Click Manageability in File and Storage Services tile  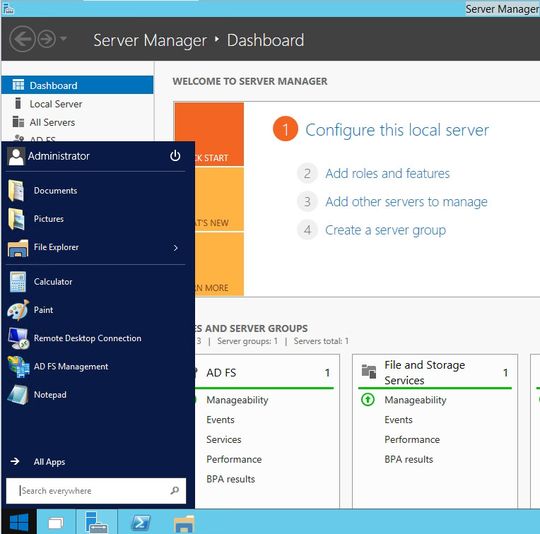point(415,400)
